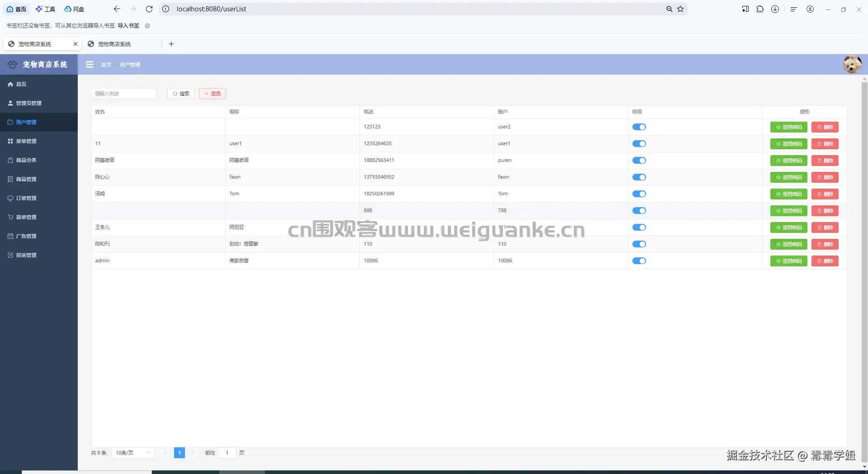Open 商品分类 in the sidebar
The image size is (868, 474).
coord(39,160)
